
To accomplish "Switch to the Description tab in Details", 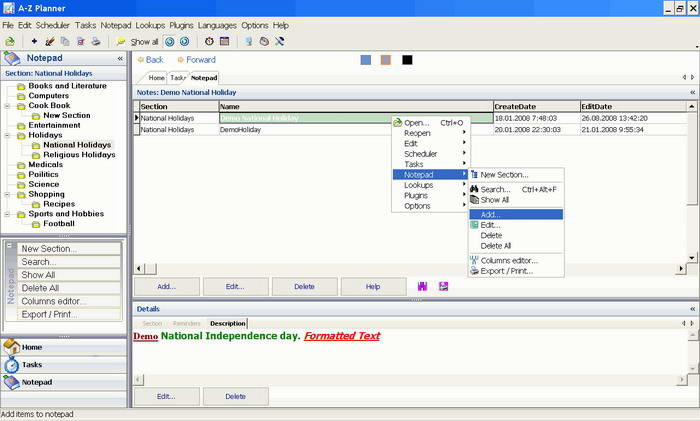I will 228,323.
